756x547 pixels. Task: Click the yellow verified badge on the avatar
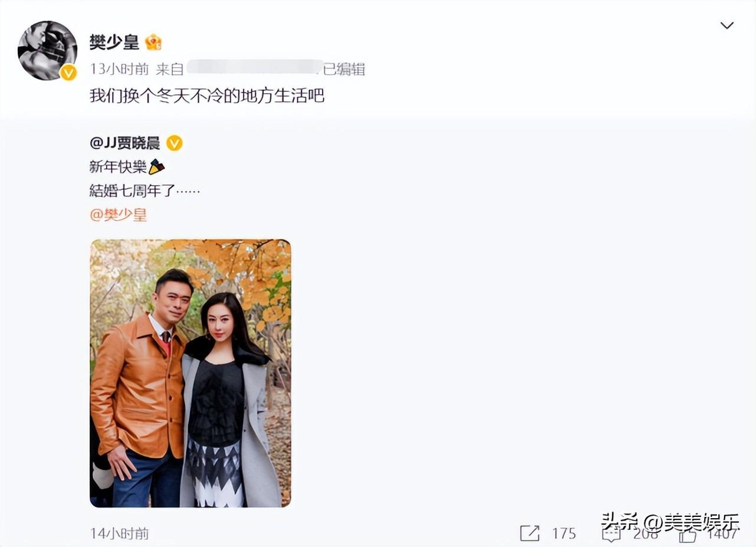tap(69, 73)
